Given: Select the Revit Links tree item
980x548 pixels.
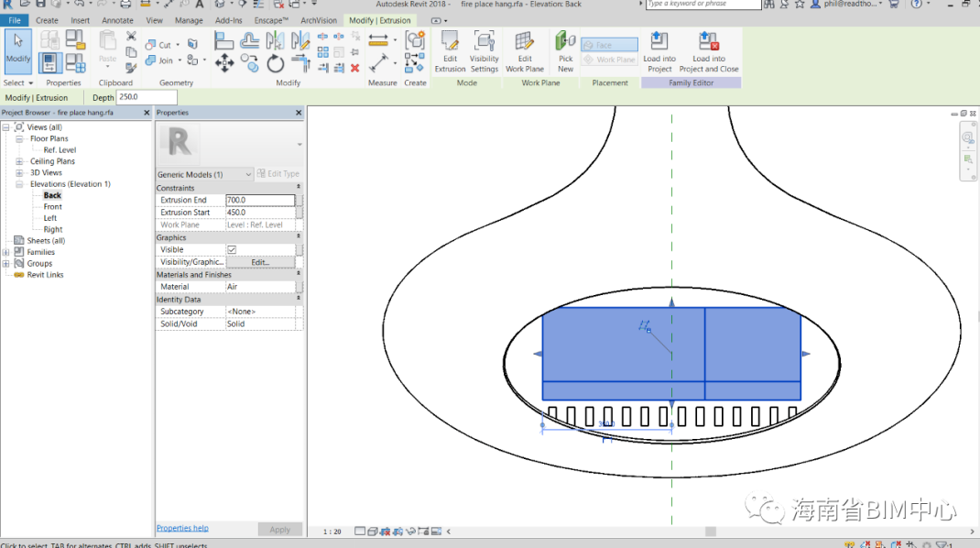Looking at the screenshot, I should [45, 275].
